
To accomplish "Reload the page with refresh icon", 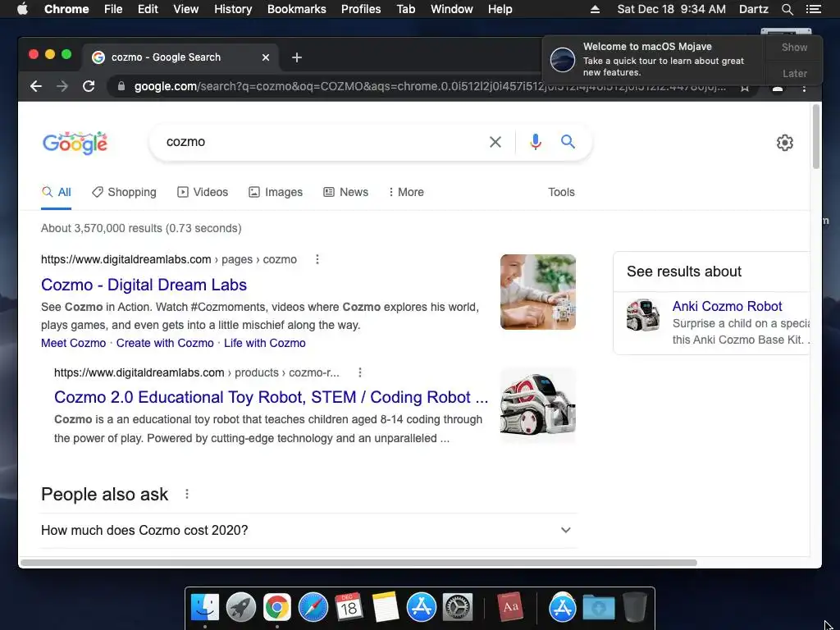I will pos(89,86).
